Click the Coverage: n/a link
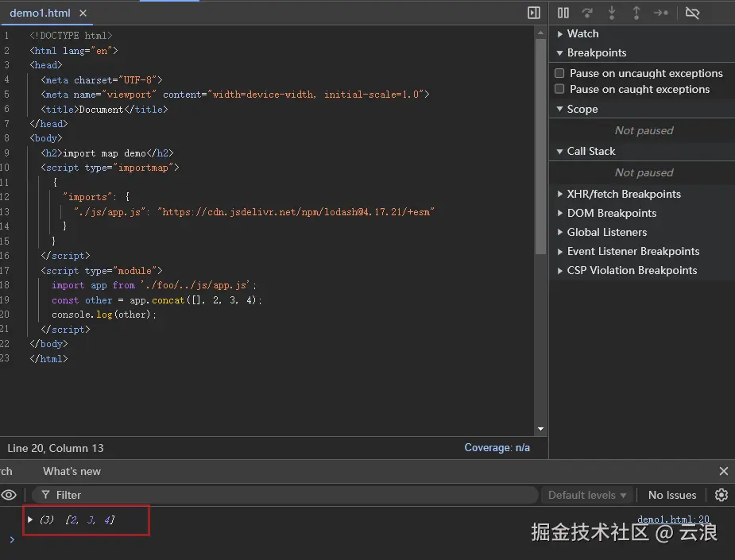Image resolution: width=735 pixels, height=560 pixels. click(497, 447)
